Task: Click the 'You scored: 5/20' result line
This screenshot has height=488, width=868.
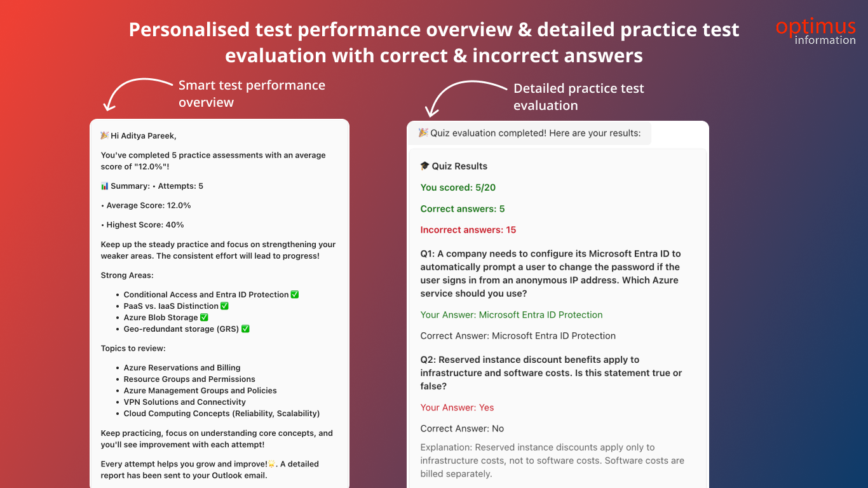Action: 458,187
